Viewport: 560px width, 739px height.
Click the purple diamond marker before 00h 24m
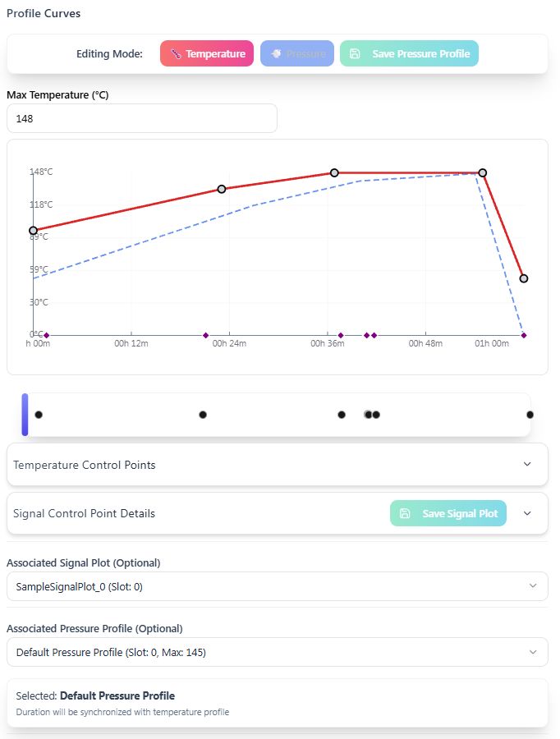(x=206, y=335)
